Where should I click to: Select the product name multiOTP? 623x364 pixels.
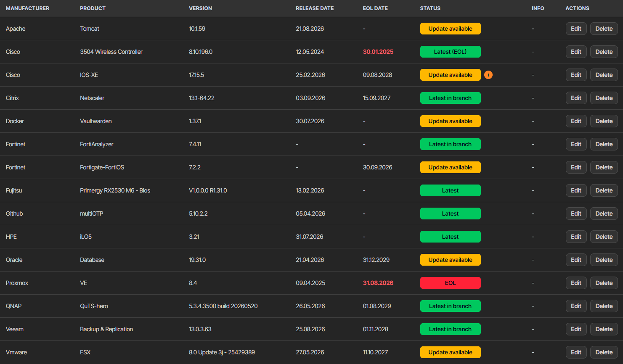[x=91, y=214]
